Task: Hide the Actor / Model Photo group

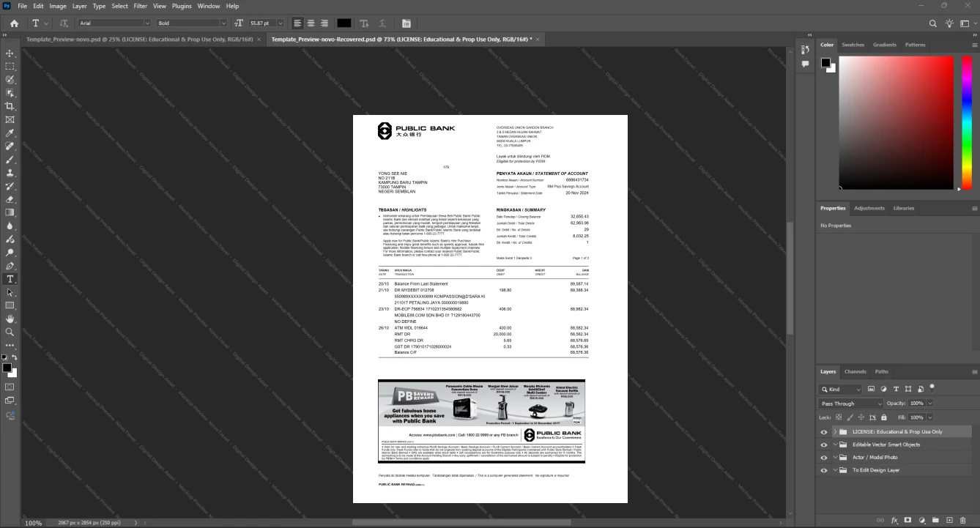Action: (824, 457)
